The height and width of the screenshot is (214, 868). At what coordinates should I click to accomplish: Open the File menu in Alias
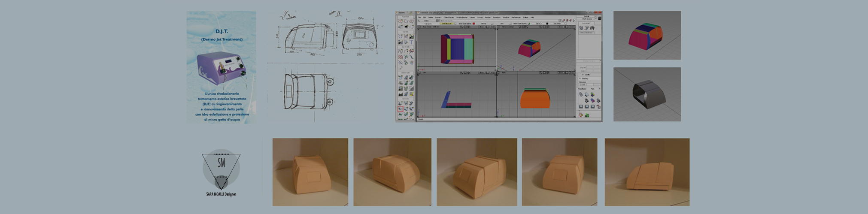420,18
